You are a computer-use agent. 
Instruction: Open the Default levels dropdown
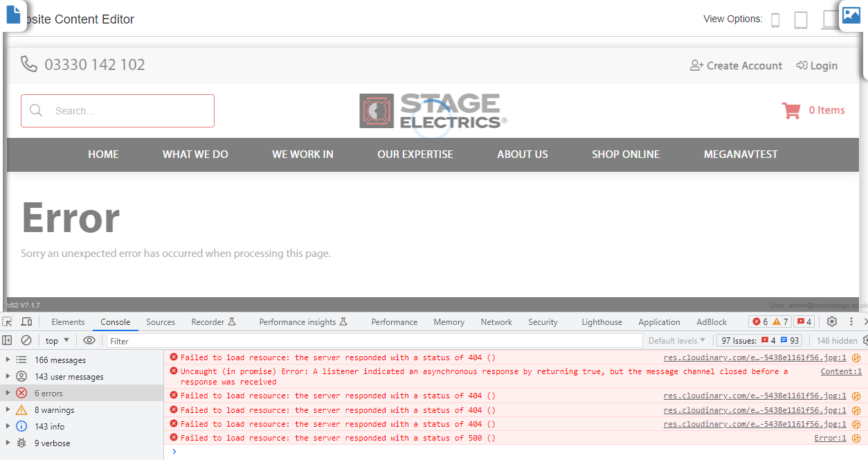[676, 340]
